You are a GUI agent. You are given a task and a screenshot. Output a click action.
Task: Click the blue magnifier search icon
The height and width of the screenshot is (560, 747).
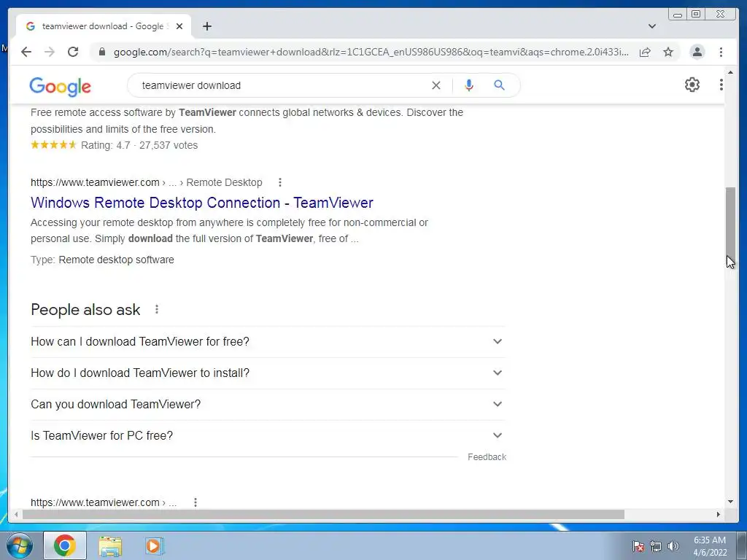coord(499,85)
